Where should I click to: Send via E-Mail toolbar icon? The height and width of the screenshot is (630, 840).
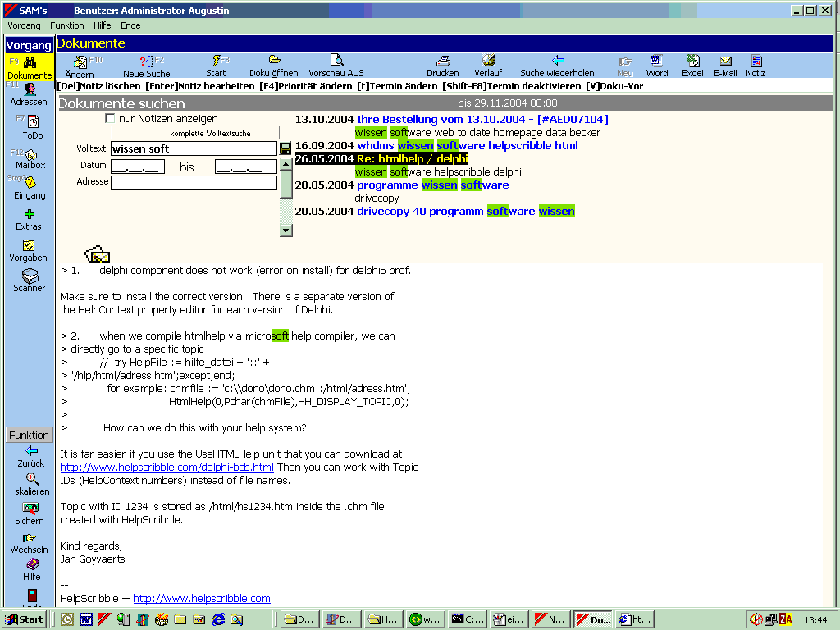725,66
